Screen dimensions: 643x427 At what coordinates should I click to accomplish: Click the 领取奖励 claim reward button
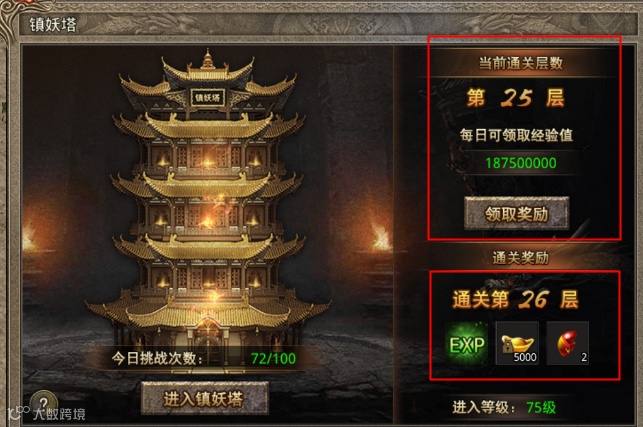517,213
